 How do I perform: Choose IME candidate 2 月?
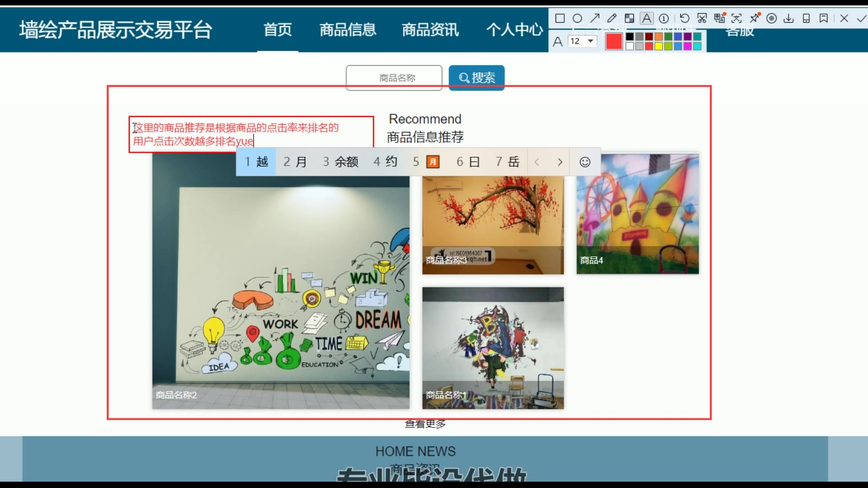tap(295, 162)
